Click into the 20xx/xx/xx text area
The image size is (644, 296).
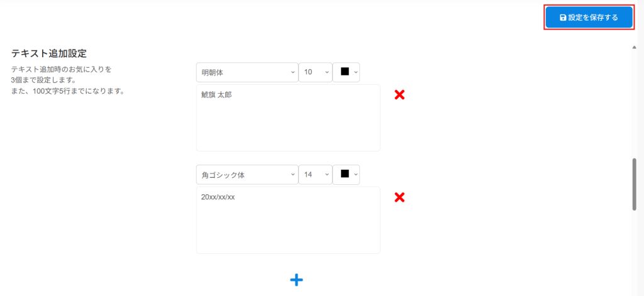click(x=288, y=220)
